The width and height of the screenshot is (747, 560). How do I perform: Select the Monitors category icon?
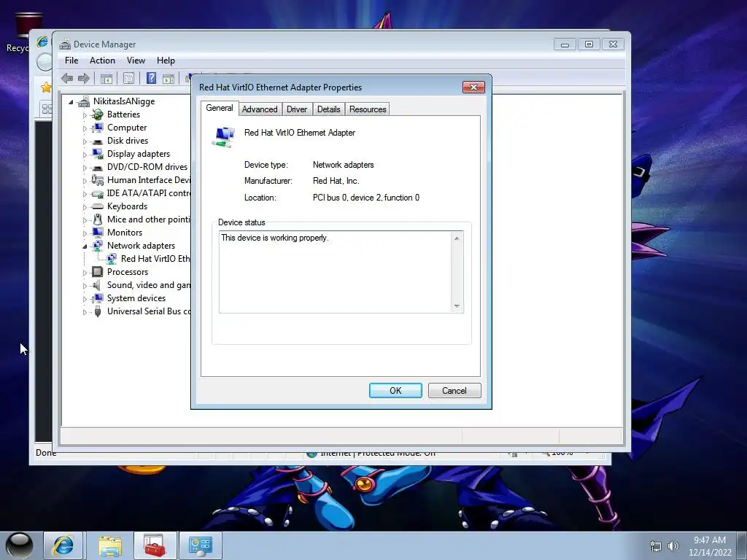(x=97, y=233)
